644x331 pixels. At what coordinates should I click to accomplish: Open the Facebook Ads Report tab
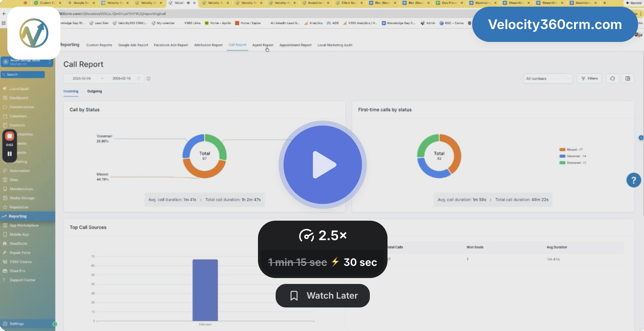171,45
